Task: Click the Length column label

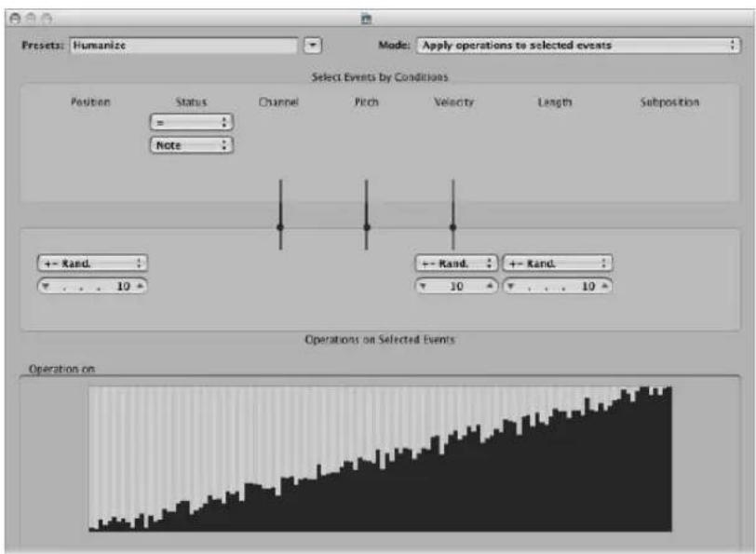Action: tap(555, 101)
